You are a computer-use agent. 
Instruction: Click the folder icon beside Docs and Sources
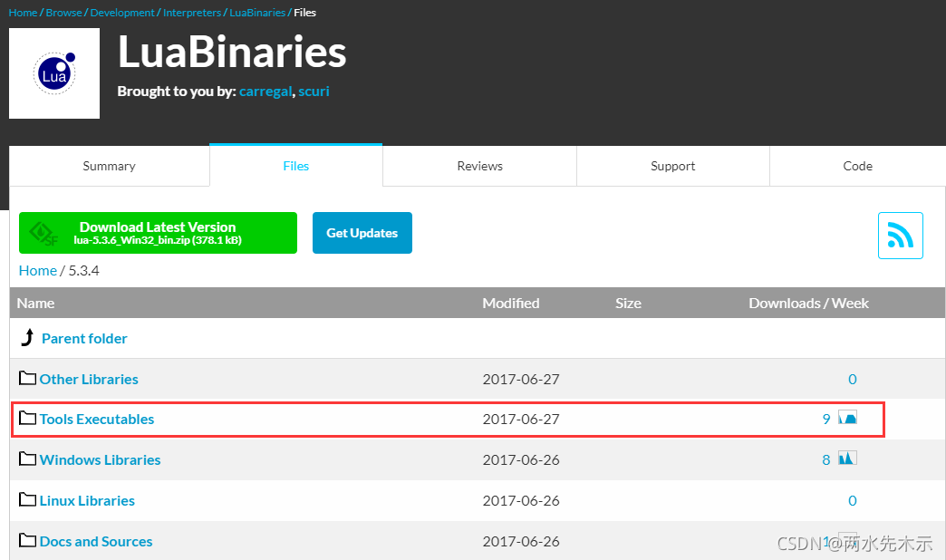click(x=27, y=540)
